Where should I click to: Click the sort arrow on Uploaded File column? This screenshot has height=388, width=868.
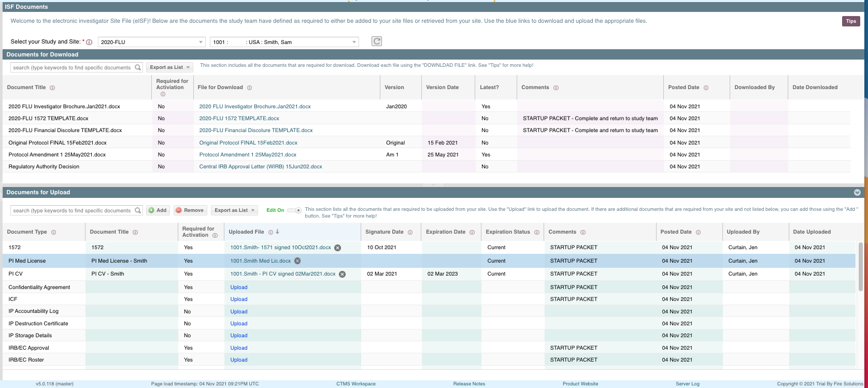(277, 232)
